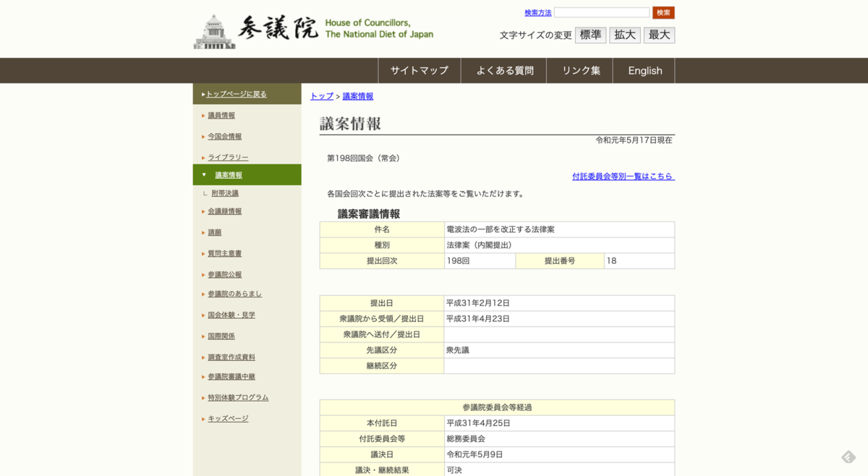Open リンク集 from the navigation bar
Screen dimensions: 868x476
click(x=581, y=71)
